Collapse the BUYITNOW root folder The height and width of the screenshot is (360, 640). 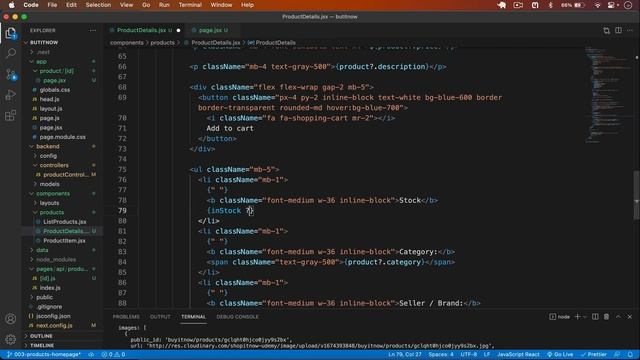[x=44, y=42]
